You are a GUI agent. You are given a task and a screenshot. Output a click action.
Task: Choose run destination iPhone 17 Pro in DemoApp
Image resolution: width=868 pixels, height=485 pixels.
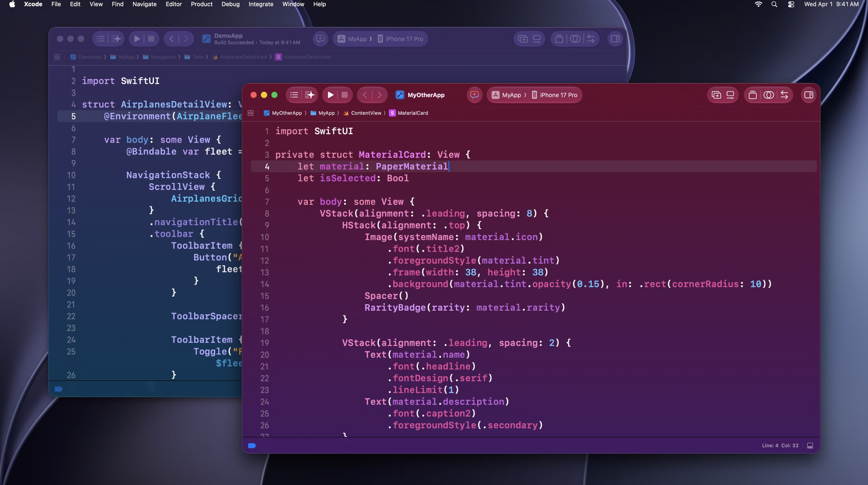(x=400, y=39)
